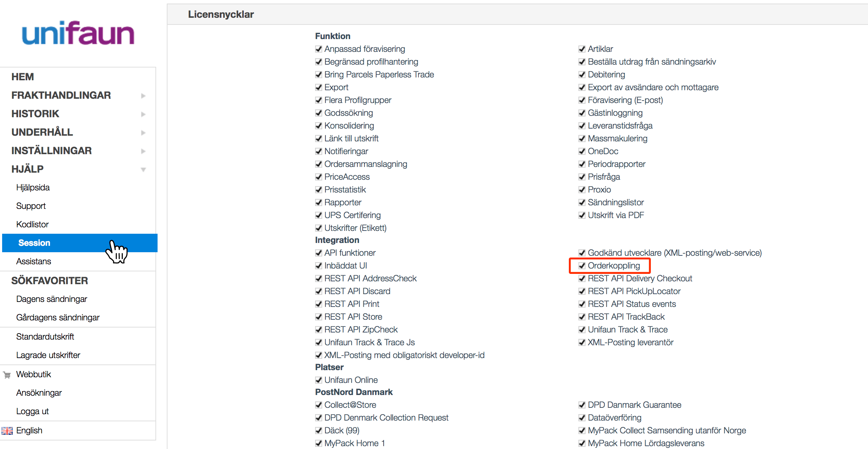Click the shopping cart icon beside Webbutik
This screenshot has height=449, width=868.
coord(7,375)
